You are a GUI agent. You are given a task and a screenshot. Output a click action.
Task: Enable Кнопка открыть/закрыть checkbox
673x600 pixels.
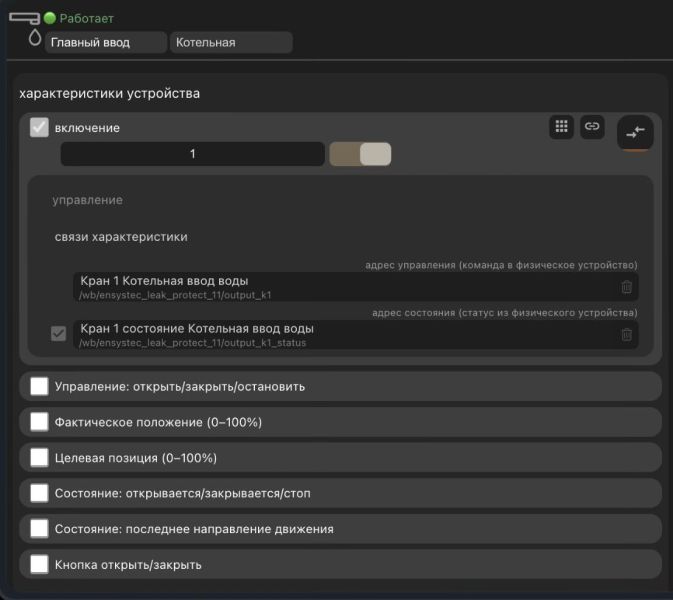click(39, 564)
